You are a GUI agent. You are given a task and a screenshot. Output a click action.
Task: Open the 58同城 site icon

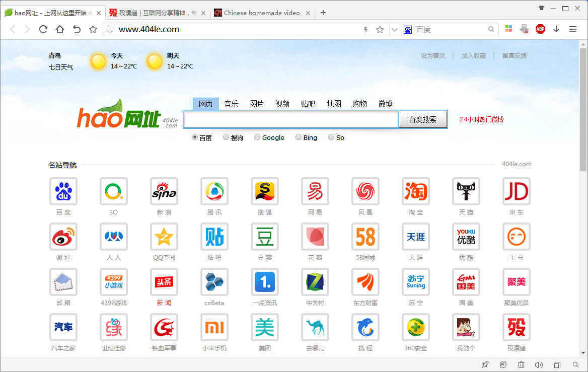point(365,237)
